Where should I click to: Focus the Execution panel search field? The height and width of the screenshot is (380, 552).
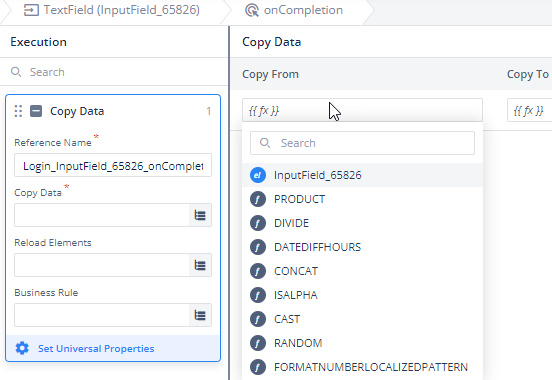pyautogui.click(x=114, y=72)
